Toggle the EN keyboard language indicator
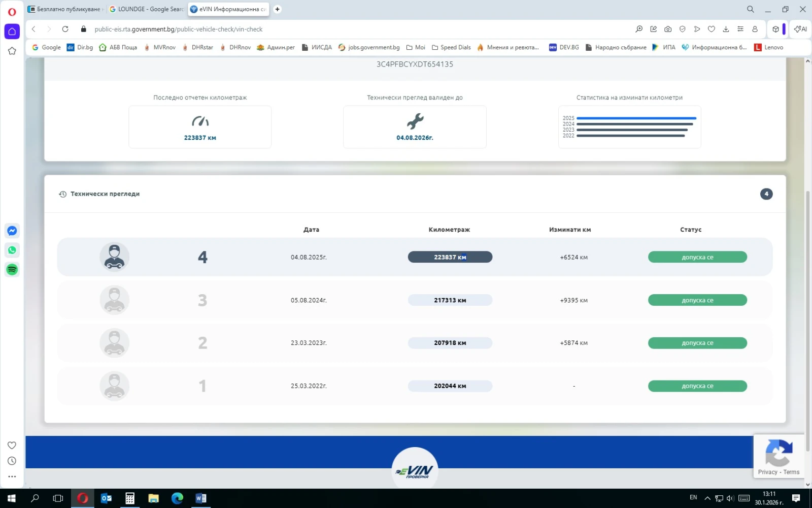This screenshot has width=812, height=508. point(693,498)
